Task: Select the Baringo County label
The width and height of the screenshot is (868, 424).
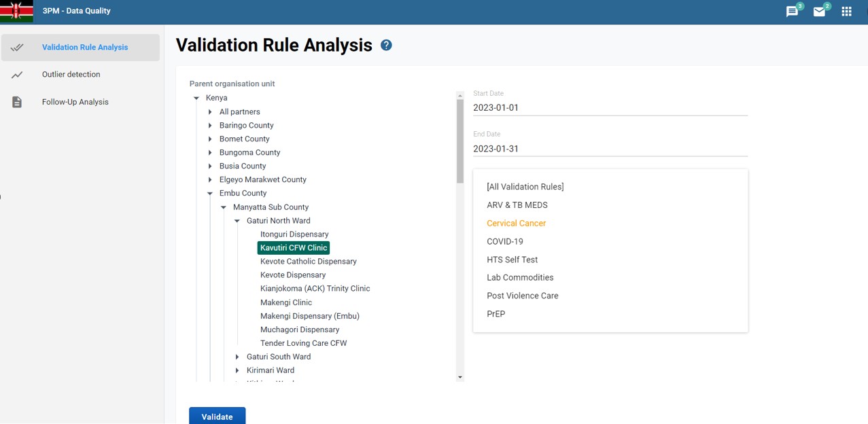Action: [x=247, y=125]
